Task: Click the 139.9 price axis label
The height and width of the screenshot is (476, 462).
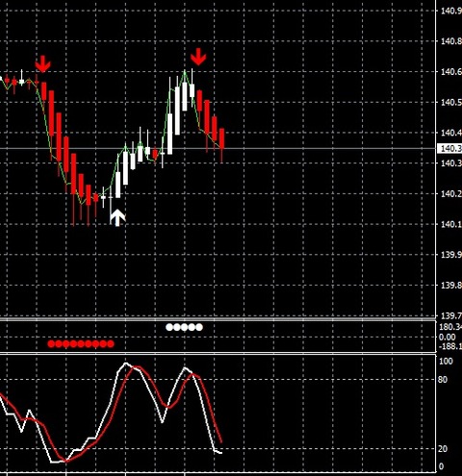Action: [x=451, y=255]
